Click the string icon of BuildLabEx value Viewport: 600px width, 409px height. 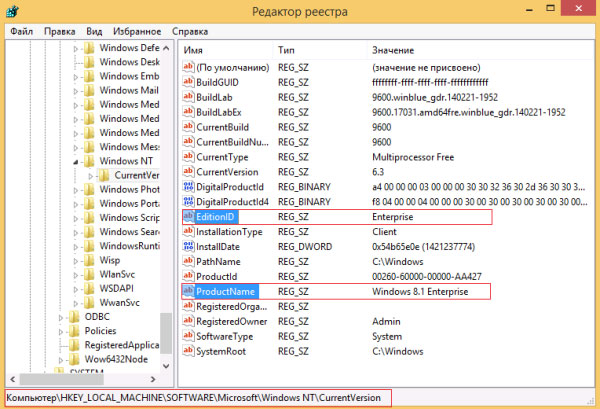[188, 112]
